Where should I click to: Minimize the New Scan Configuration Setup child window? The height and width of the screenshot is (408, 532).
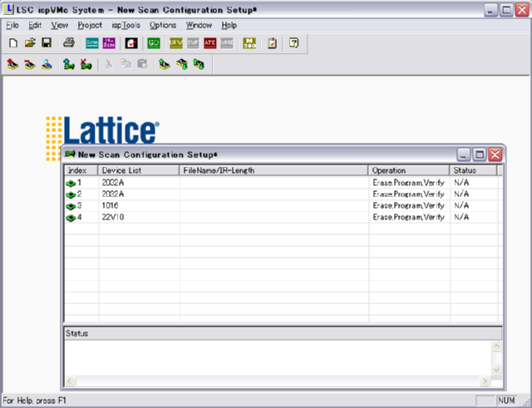(x=464, y=155)
